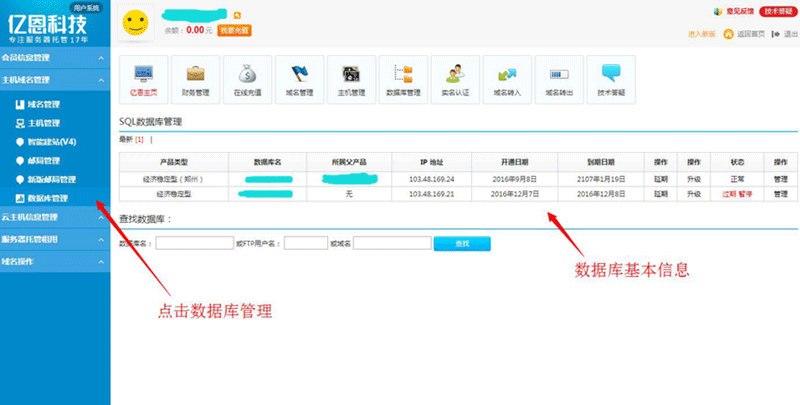800x405 pixels.
Task: Click the blue 查找 search button
Action: click(461, 243)
